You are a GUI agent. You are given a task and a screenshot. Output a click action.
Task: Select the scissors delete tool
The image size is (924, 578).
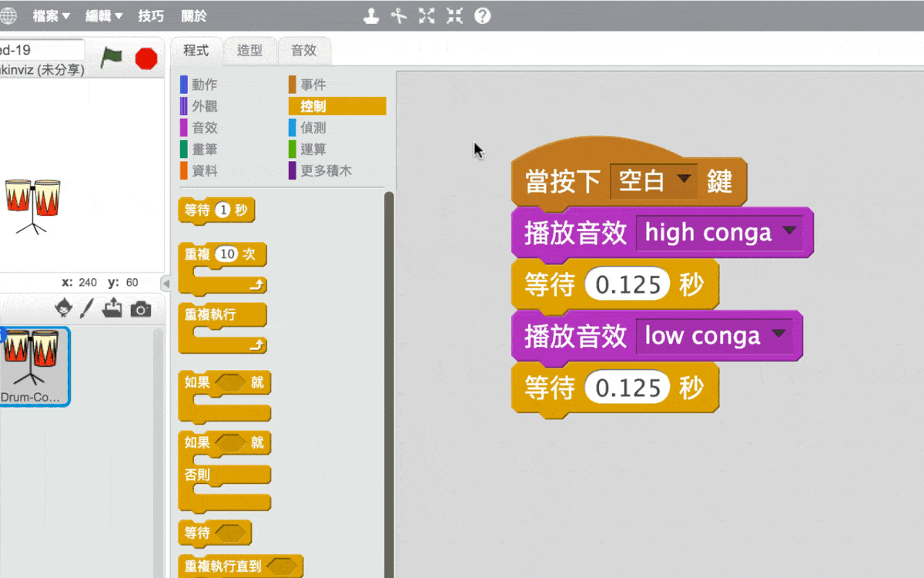click(x=399, y=15)
